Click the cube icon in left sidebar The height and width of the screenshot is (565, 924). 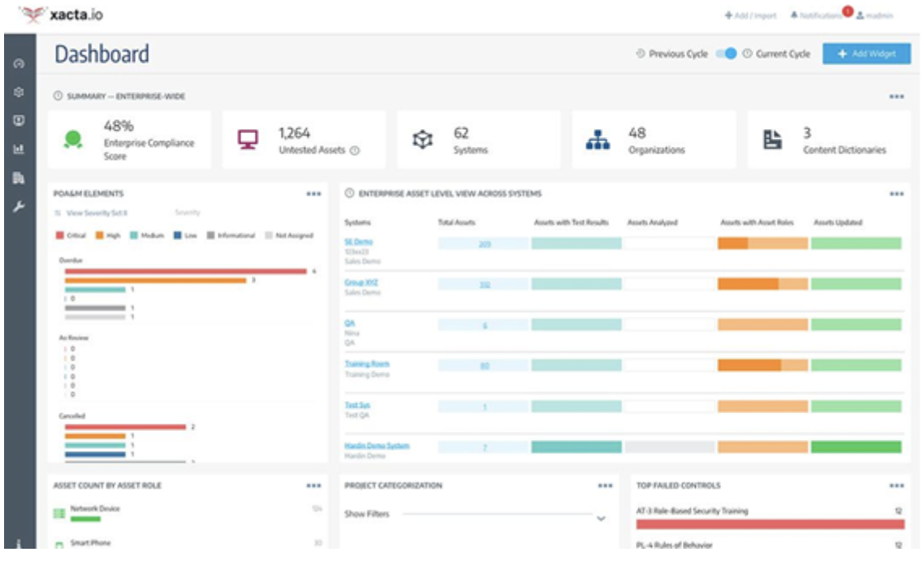pyautogui.click(x=19, y=93)
